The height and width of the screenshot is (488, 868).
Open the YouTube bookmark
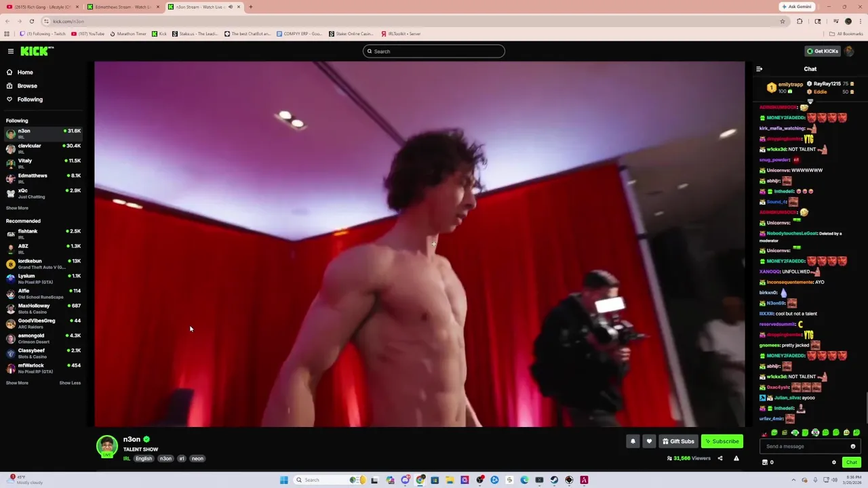pyautogui.click(x=88, y=33)
